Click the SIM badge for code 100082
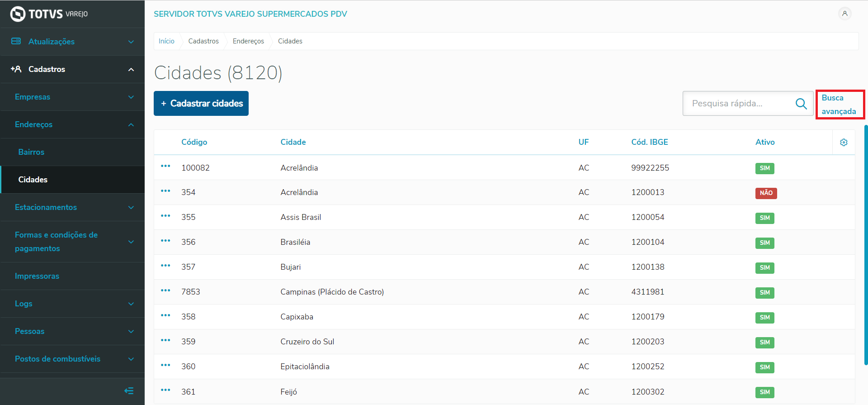The image size is (868, 405). (764, 168)
